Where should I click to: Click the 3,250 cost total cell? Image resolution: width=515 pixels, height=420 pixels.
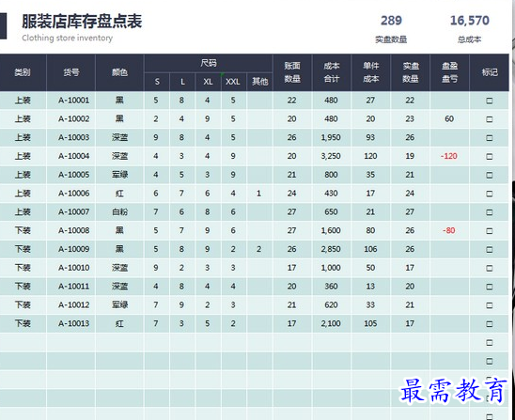[x=331, y=156]
